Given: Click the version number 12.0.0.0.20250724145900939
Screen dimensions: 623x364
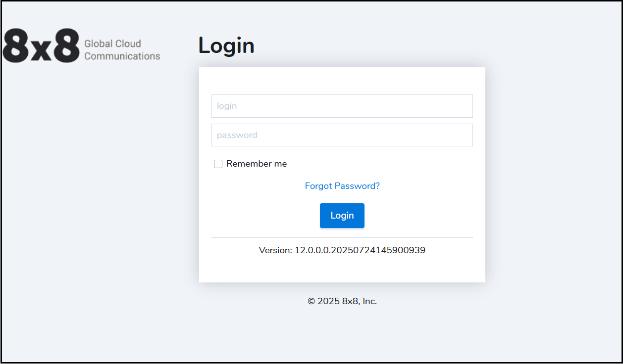Looking at the screenshot, I should [360, 250].
